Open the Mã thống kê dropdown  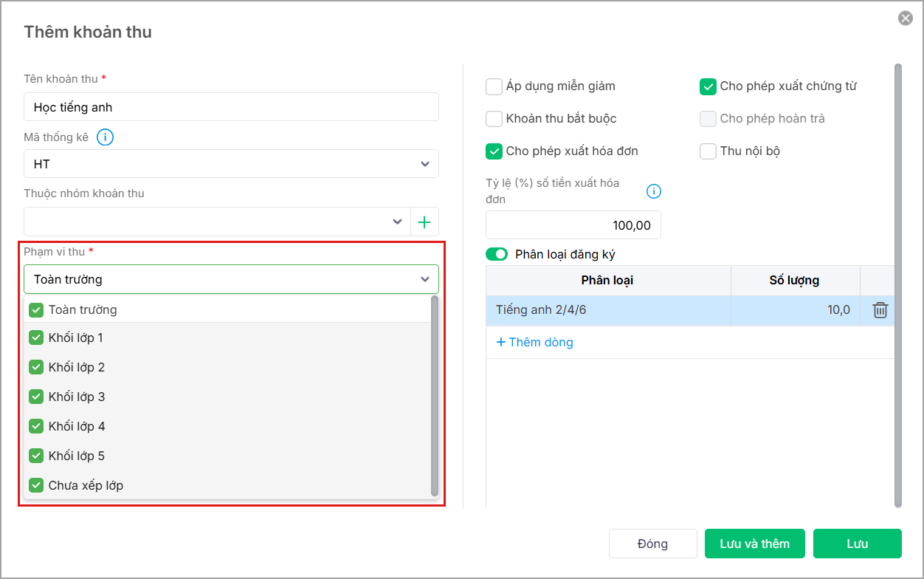coord(424,164)
